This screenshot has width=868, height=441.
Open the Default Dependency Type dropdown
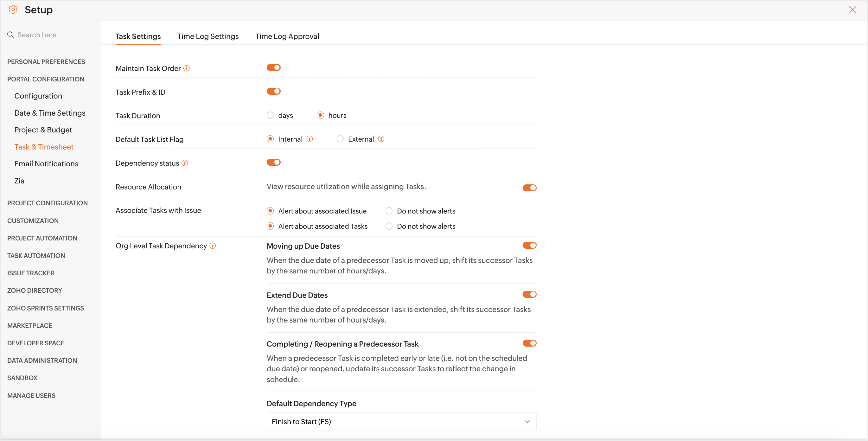pyautogui.click(x=401, y=421)
